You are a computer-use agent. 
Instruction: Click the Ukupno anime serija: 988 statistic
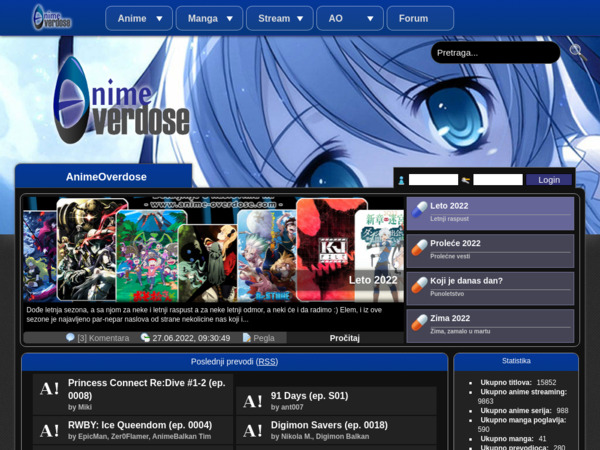click(x=524, y=411)
